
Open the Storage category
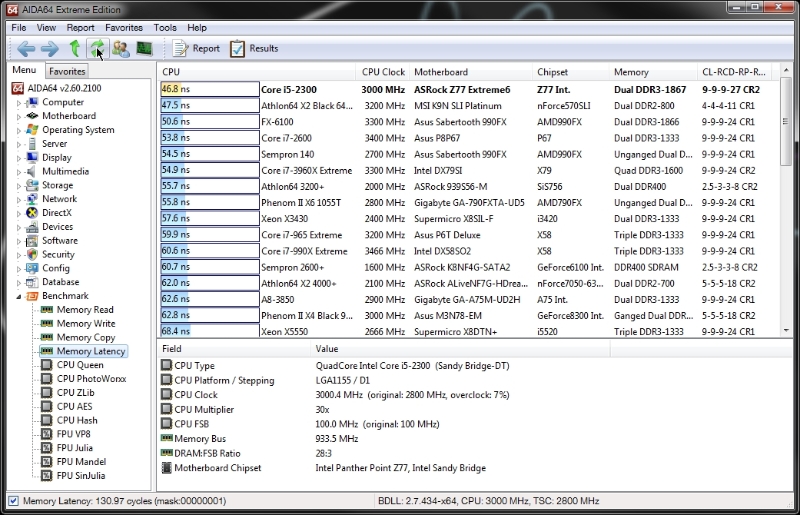pyautogui.click(x=57, y=185)
